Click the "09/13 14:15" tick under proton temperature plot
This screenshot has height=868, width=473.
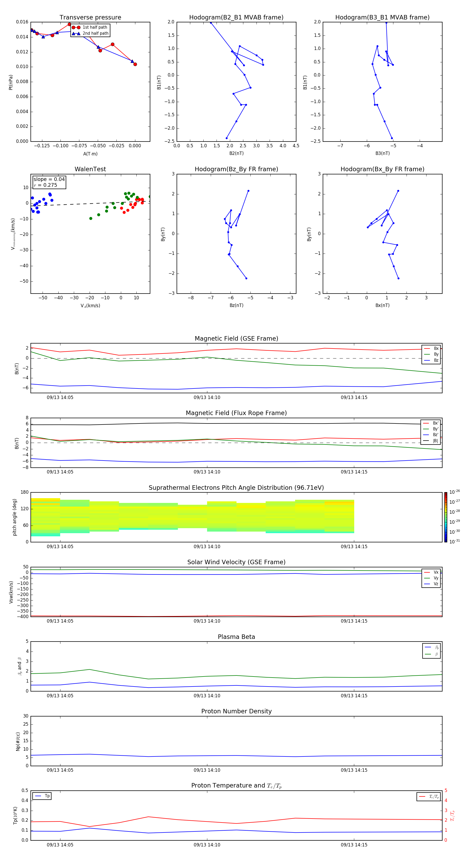[354, 845]
